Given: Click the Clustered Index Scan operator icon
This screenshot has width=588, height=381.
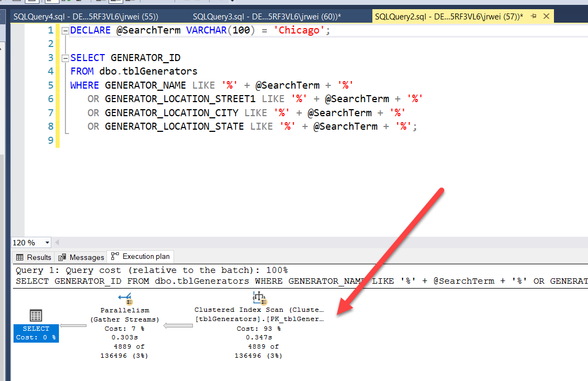Looking at the screenshot, I should tap(259, 298).
